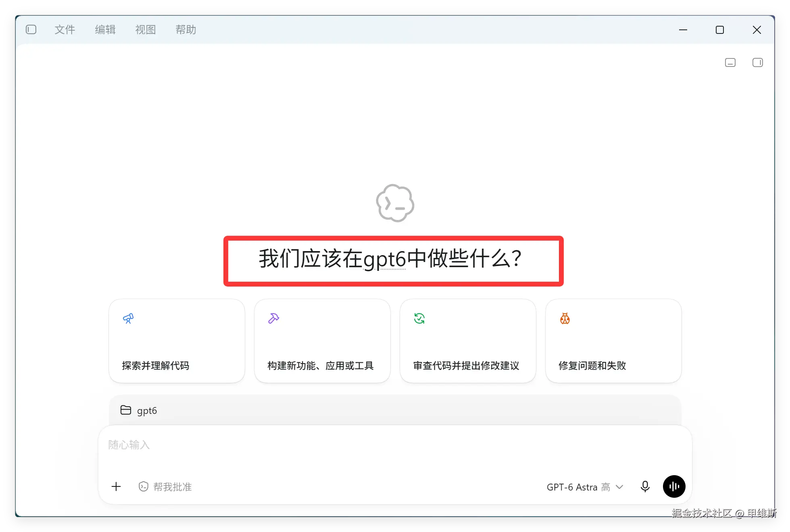Open the 文件 menu
The width and height of the screenshot is (790, 532).
pos(65,29)
